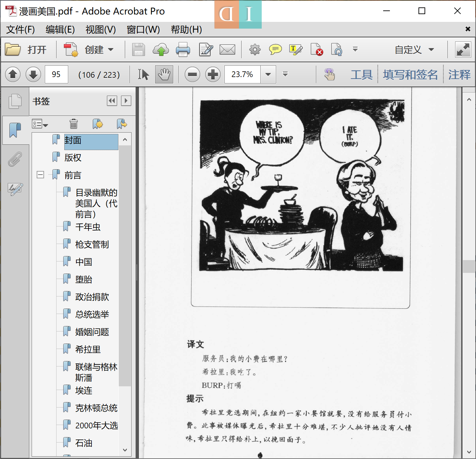Expand the page navigation overflow arrow

pyautogui.click(x=285, y=74)
